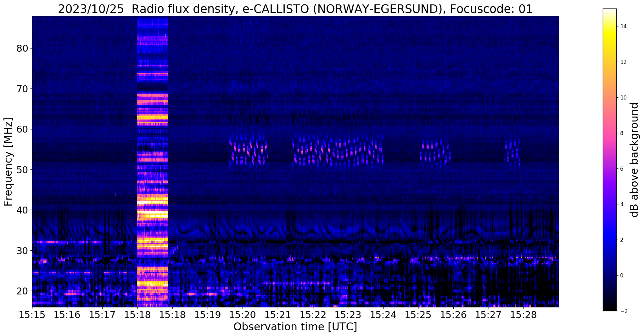Click the y-axis tick label 70
The height and width of the screenshot is (336, 644).
22,89
